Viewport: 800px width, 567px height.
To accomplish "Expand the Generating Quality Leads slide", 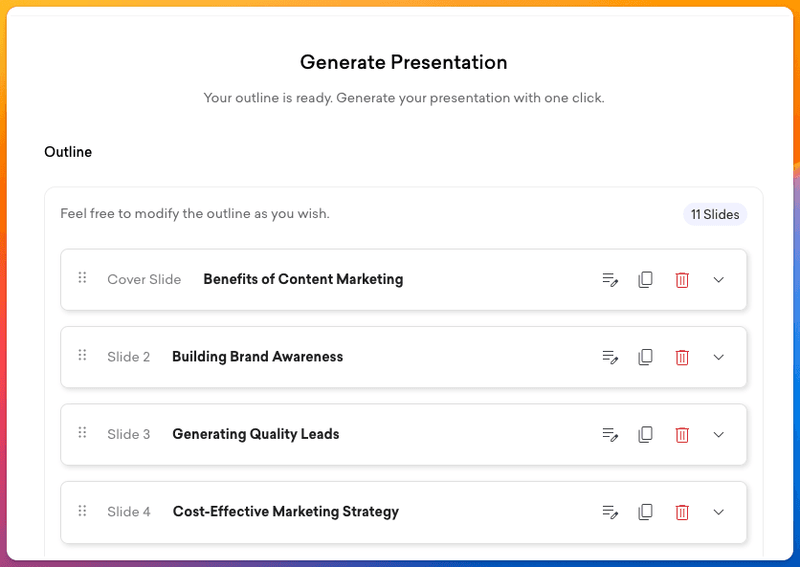I will pos(718,435).
